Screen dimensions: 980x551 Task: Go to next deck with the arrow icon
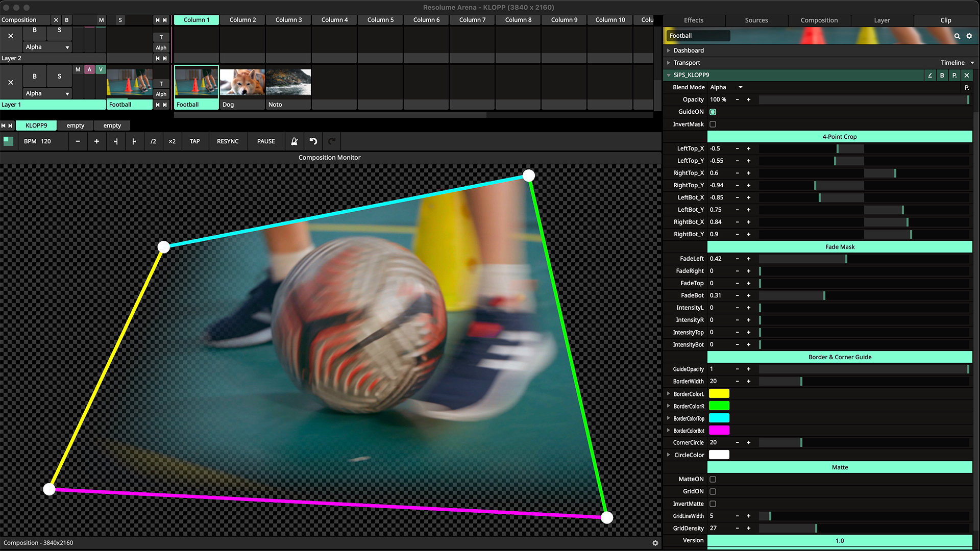(10, 126)
